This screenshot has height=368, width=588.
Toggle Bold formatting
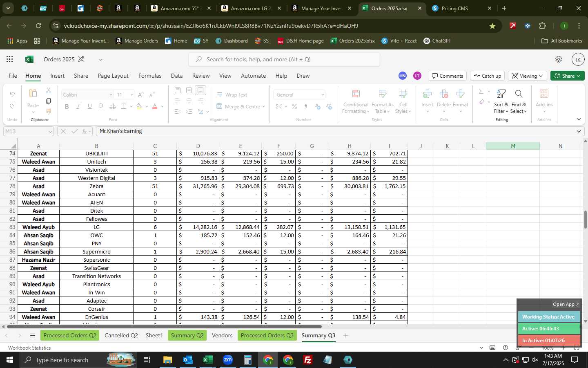click(67, 106)
